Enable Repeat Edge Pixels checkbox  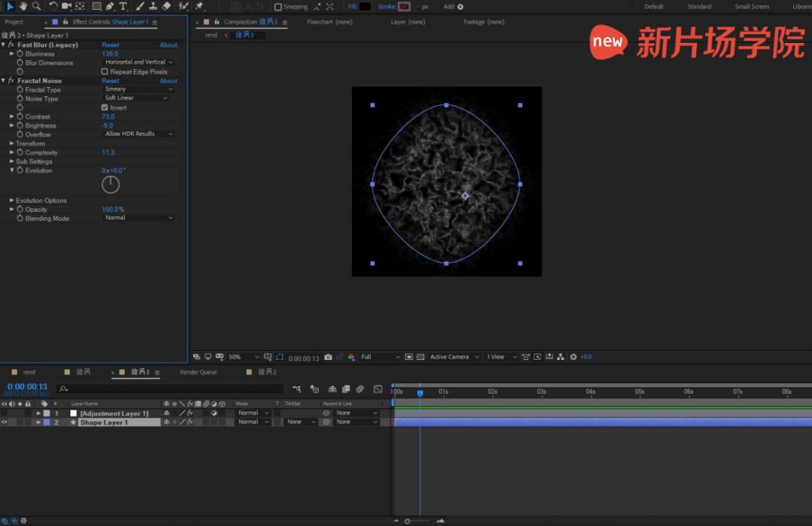pos(105,72)
